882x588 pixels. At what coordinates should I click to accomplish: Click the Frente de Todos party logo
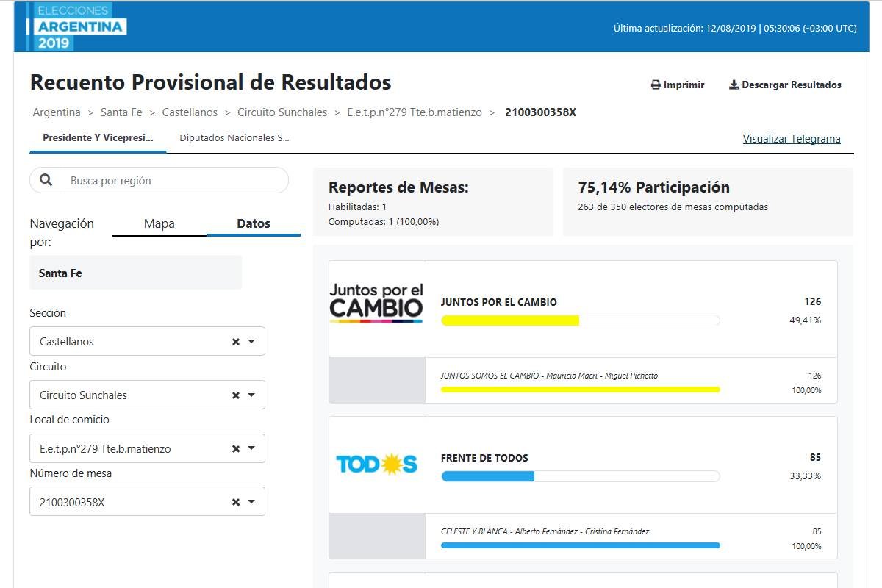(376, 464)
